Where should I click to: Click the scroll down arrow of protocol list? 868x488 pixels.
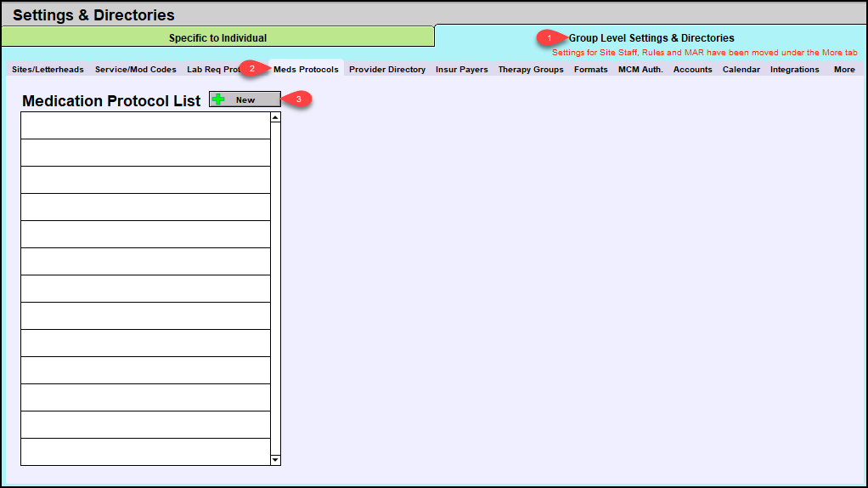(275, 459)
